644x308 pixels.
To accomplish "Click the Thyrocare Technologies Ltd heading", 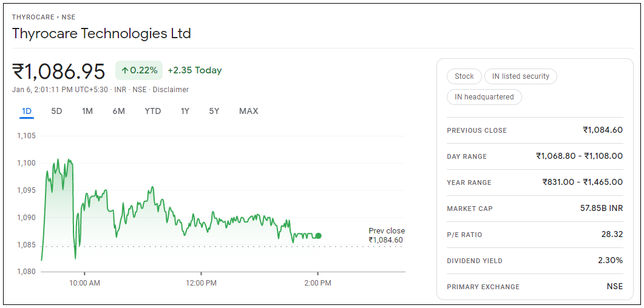I will click(101, 33).
